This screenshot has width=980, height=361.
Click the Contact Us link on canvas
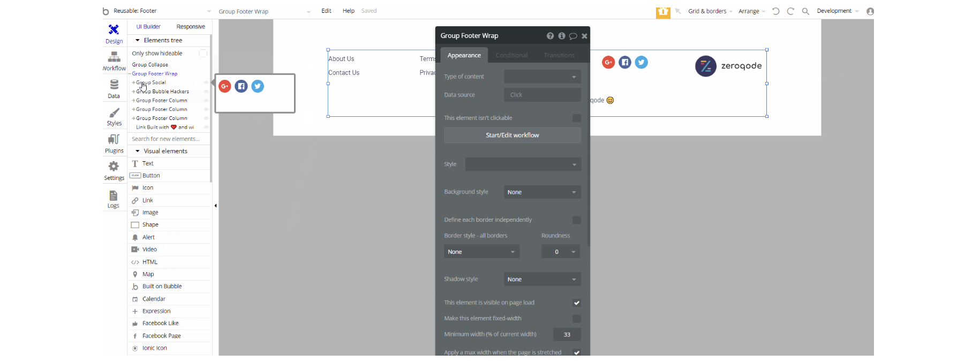[x=344, y=73]
